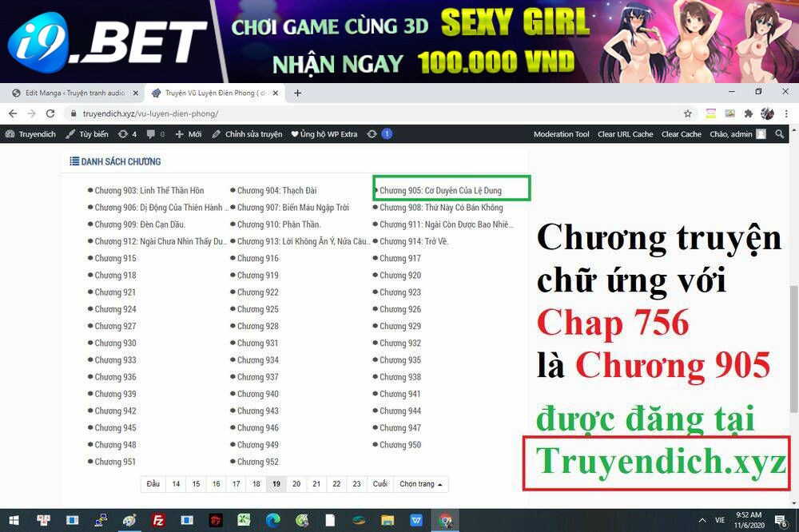Open the browser Extensions puzzle icon
The image size is (799, 532).
pyautogui.click(x=749, y=113)
